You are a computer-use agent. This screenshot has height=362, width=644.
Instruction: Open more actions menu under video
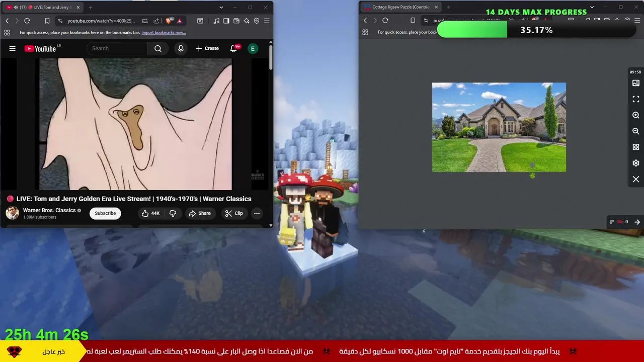[257, 213]
